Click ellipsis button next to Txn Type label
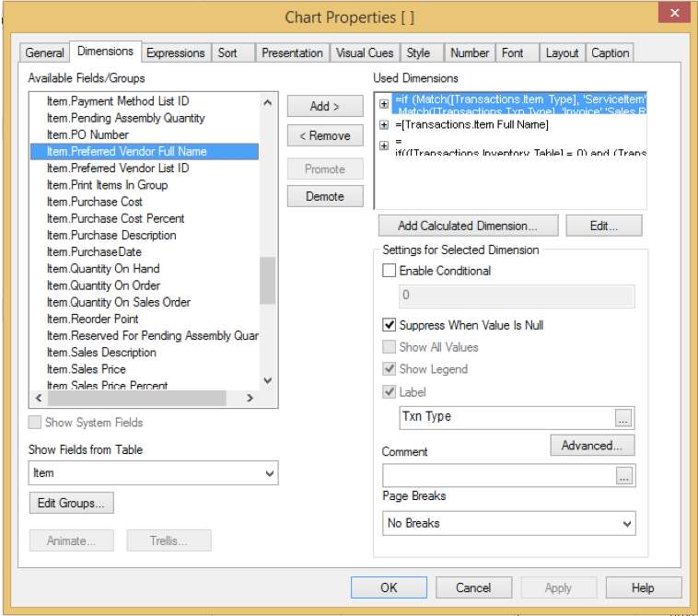 [624, 417]
